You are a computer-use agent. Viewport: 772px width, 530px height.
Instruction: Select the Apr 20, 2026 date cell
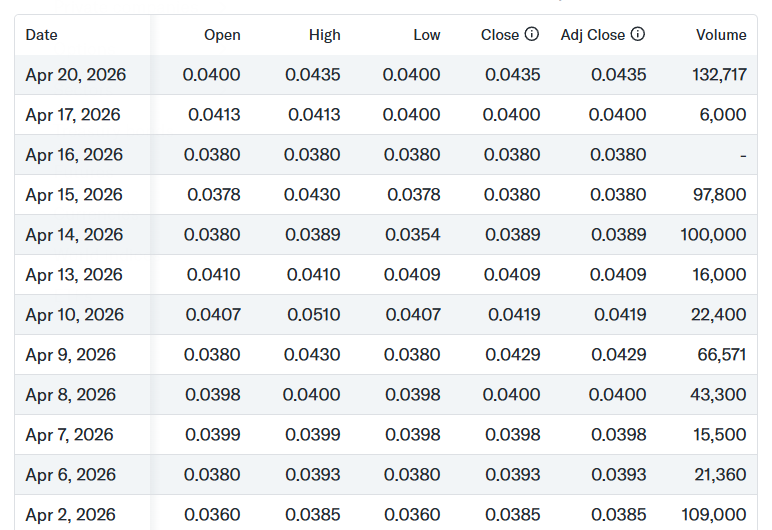coord(74,75)
